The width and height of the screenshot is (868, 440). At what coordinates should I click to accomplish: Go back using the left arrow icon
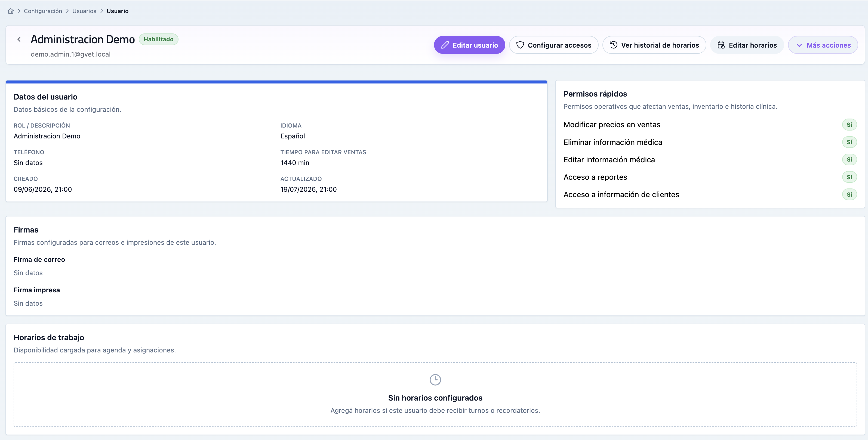[19, 40]
